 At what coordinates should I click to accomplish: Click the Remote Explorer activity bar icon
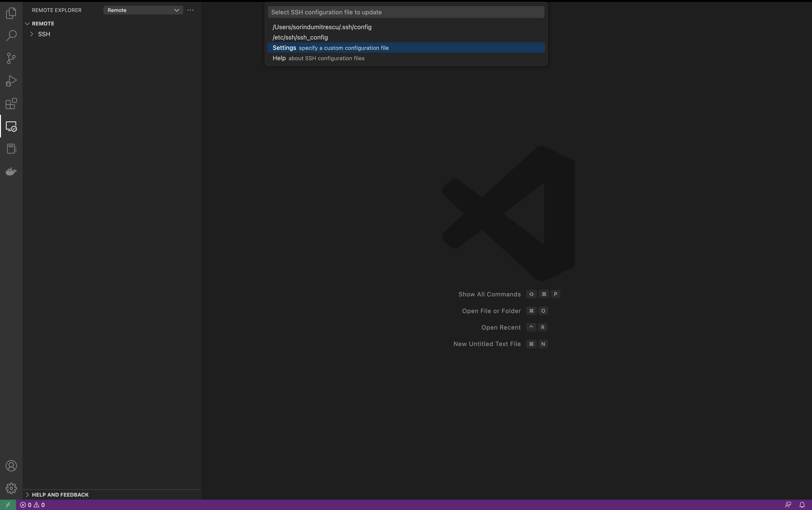11,127
